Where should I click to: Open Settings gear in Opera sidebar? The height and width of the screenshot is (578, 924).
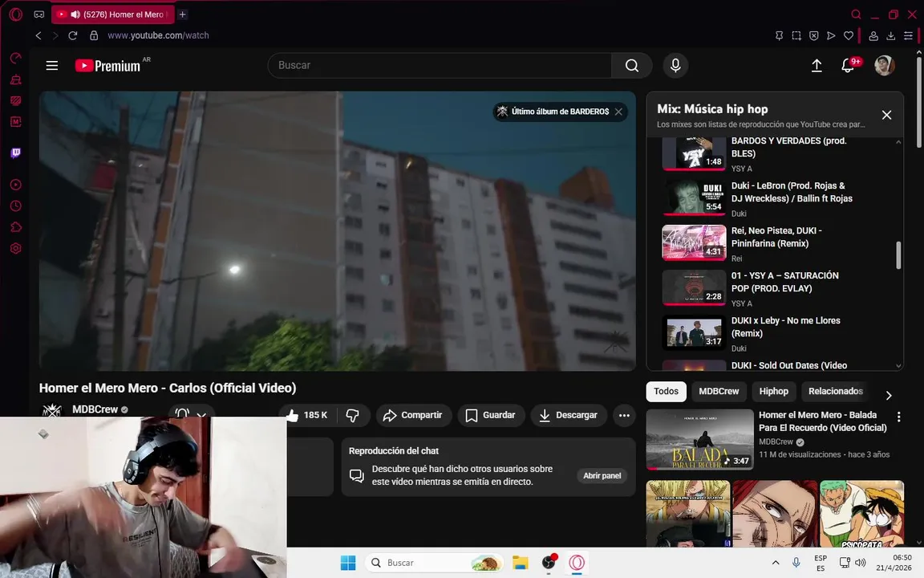16,248
